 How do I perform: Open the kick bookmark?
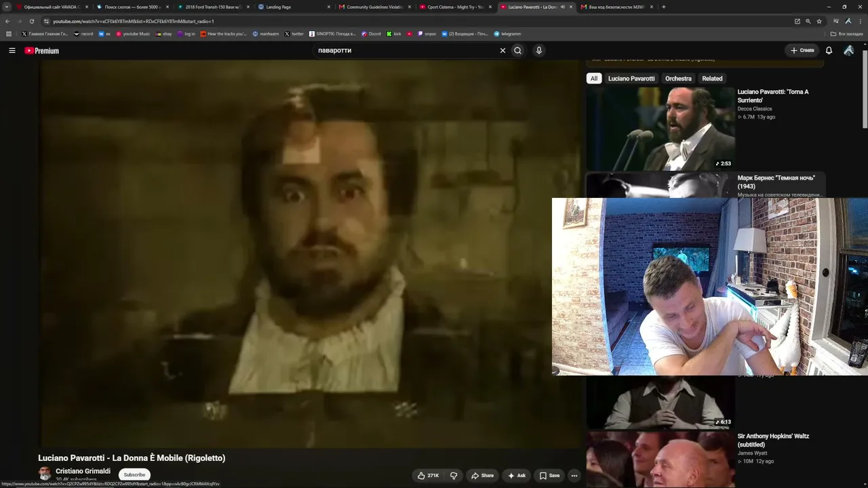394,34
